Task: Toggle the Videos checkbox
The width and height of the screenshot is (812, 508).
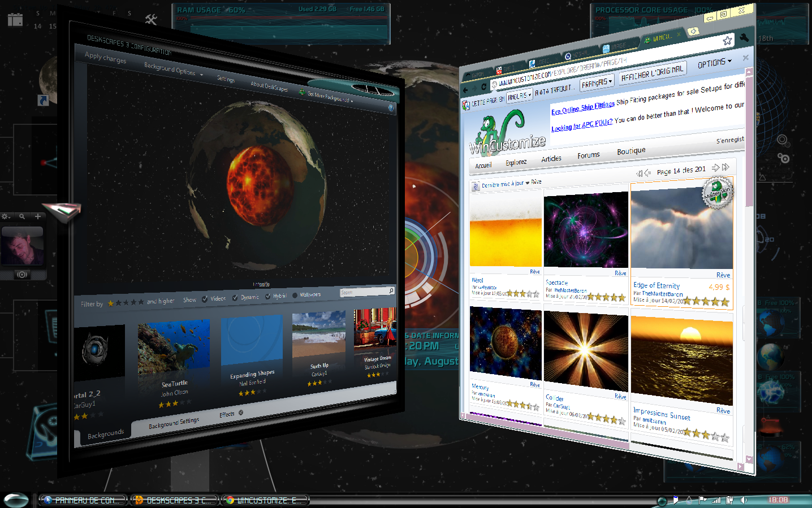Action: [x=205, y=299]
